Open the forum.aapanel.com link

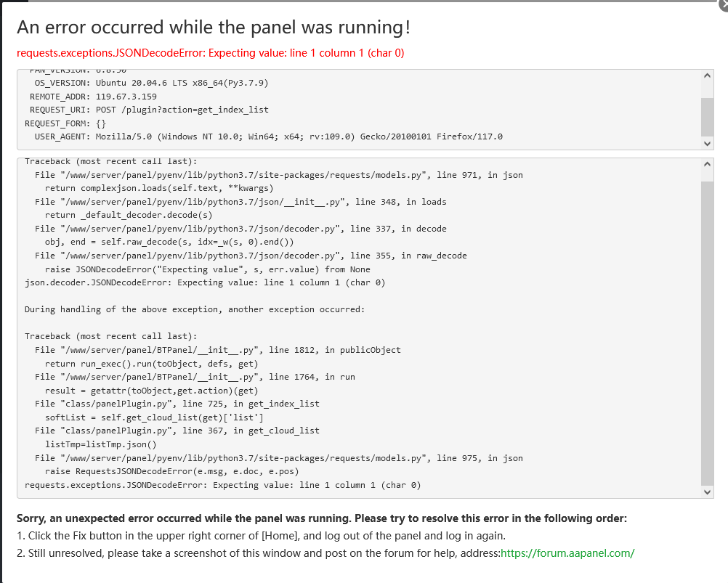click(x=567, y=553)
